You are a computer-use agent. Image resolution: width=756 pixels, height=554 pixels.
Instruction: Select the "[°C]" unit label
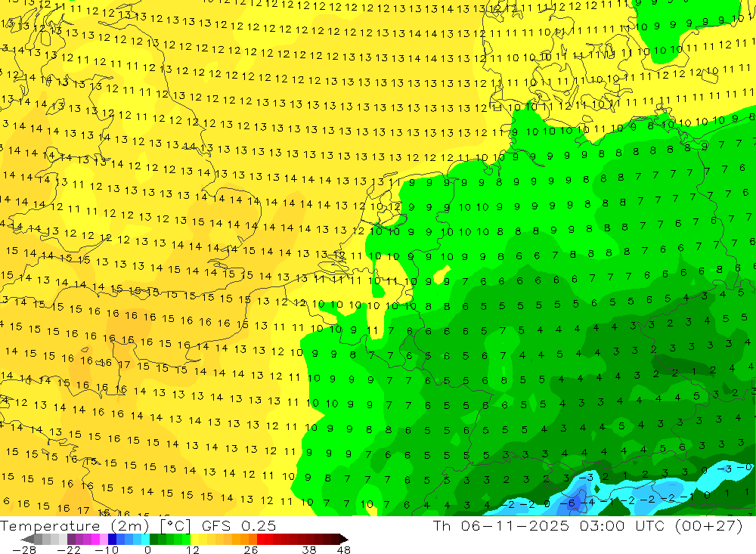175,525
